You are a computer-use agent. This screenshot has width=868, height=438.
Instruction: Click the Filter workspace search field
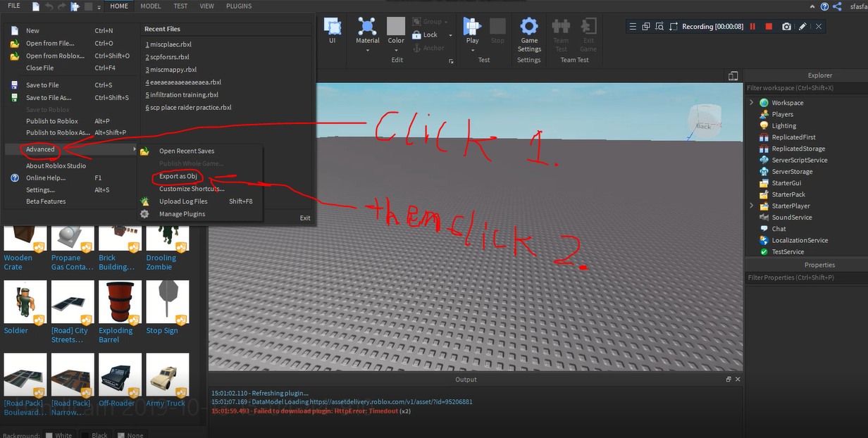click(806, 88)
